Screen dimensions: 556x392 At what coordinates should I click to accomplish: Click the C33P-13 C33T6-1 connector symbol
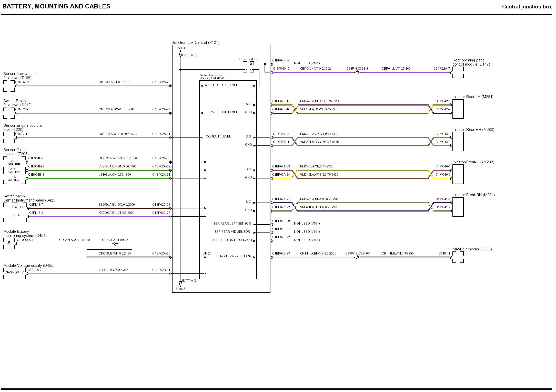click(x=357, y=257)
